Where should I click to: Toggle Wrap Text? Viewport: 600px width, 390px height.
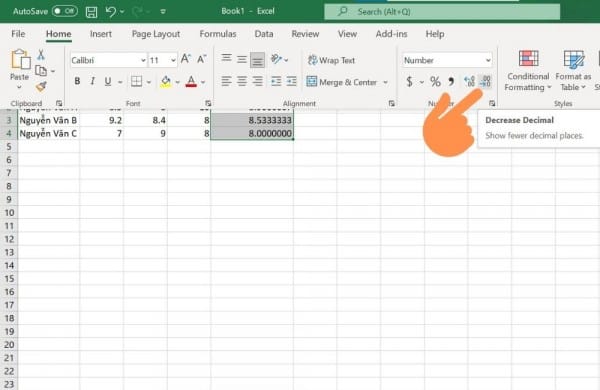coord(331,60)
